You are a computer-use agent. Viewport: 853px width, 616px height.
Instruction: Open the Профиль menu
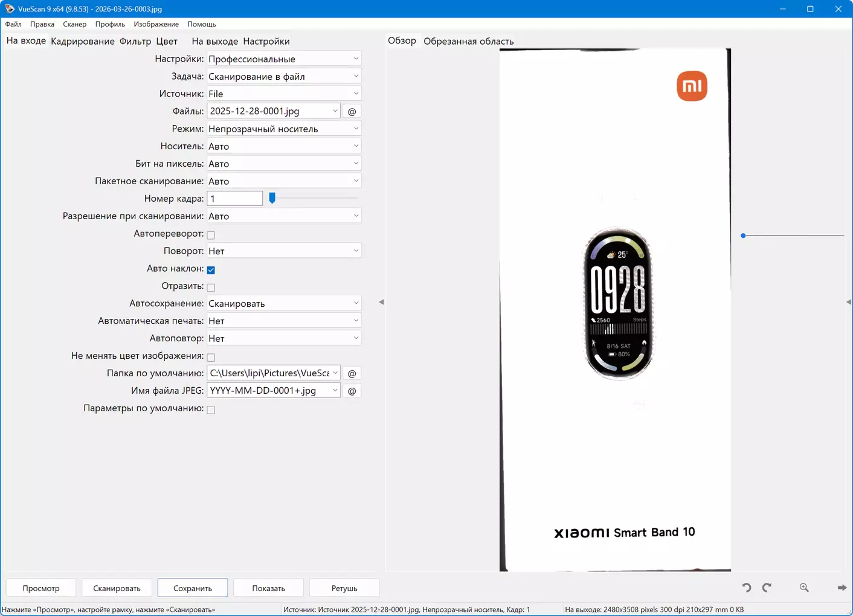[110, 24]
